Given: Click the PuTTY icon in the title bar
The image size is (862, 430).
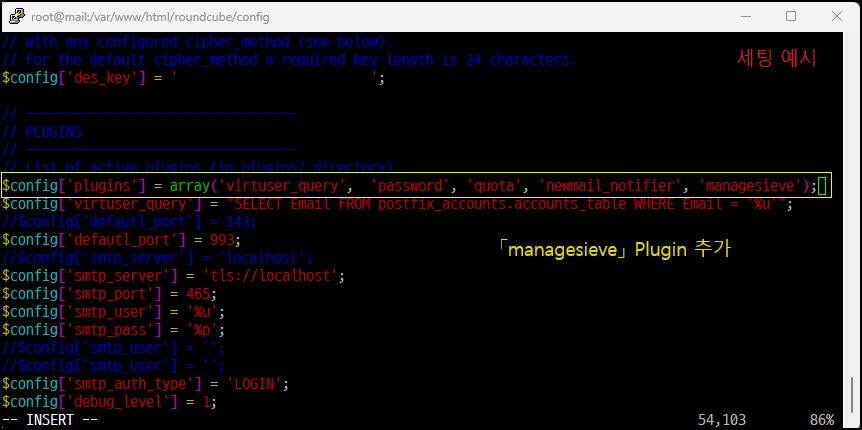Looking at the screenshot, I should [x=16, y=16].
